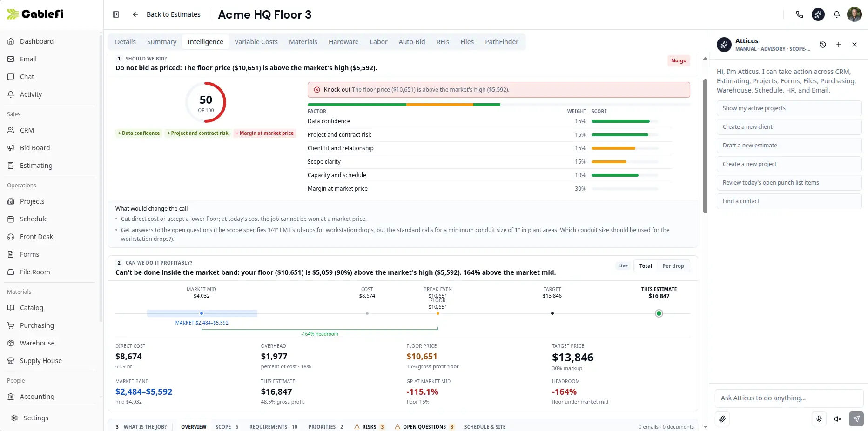Open the Requirements 10 sub-tab
This screenshot has height=431, width=868.
pos(273,427)
